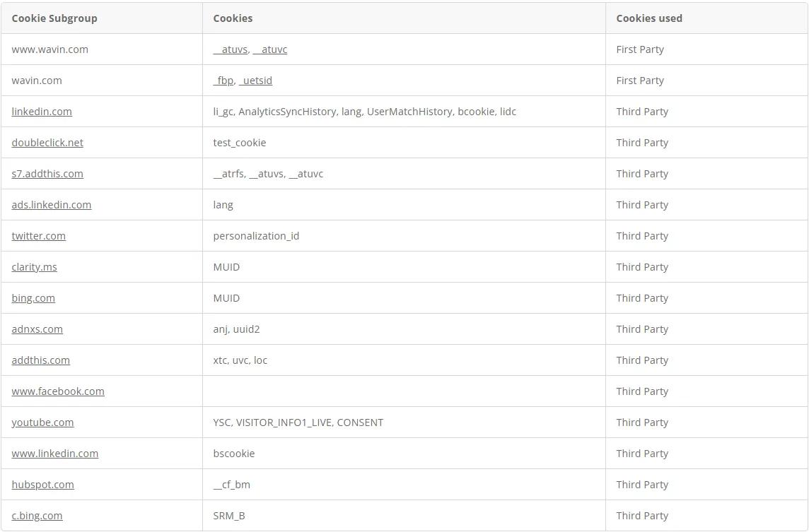Click Third Party in www.facebook.com row
Viewport: 809px width, 532px height.
coord(642,391)
